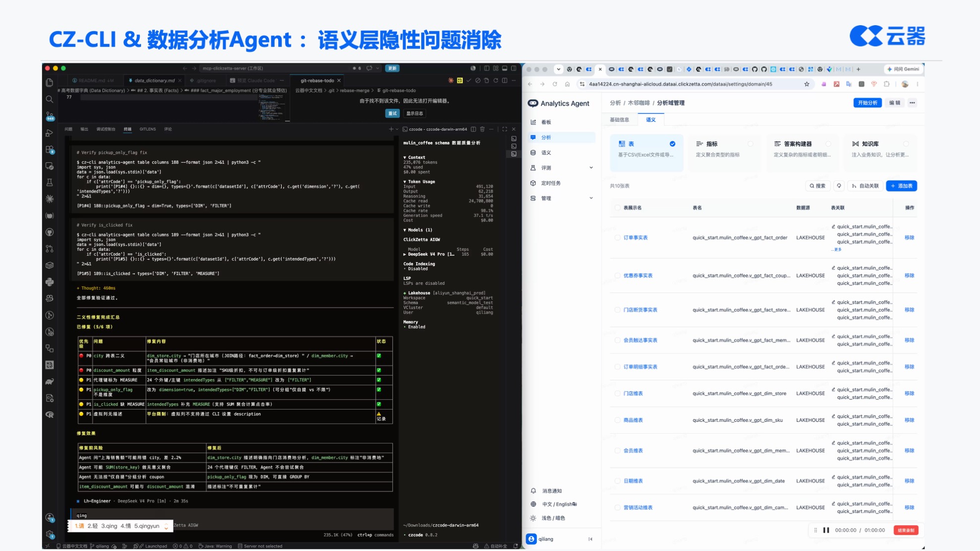Expand the 评测 menu chevron

click(x=591, y=168)
